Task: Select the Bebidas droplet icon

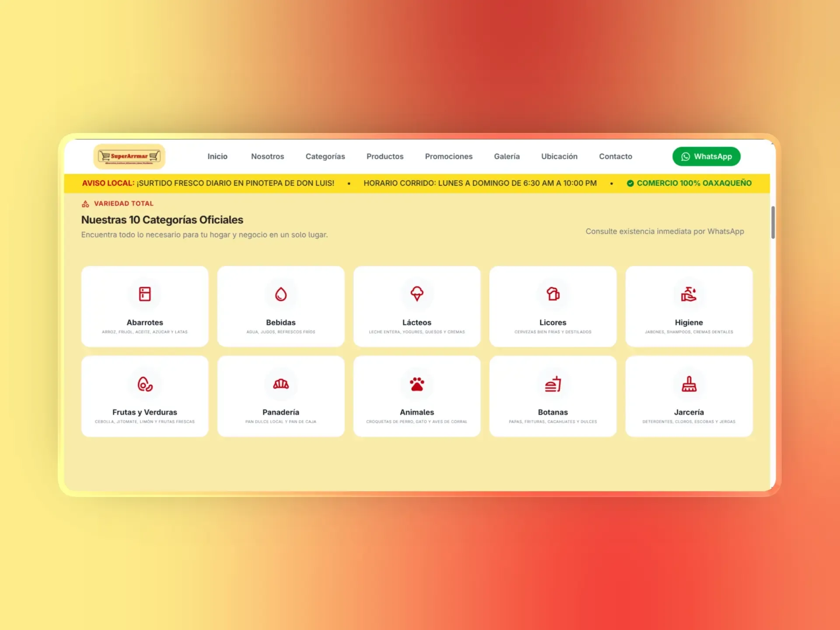Action: pyautogui.click(x=281, y=294)
